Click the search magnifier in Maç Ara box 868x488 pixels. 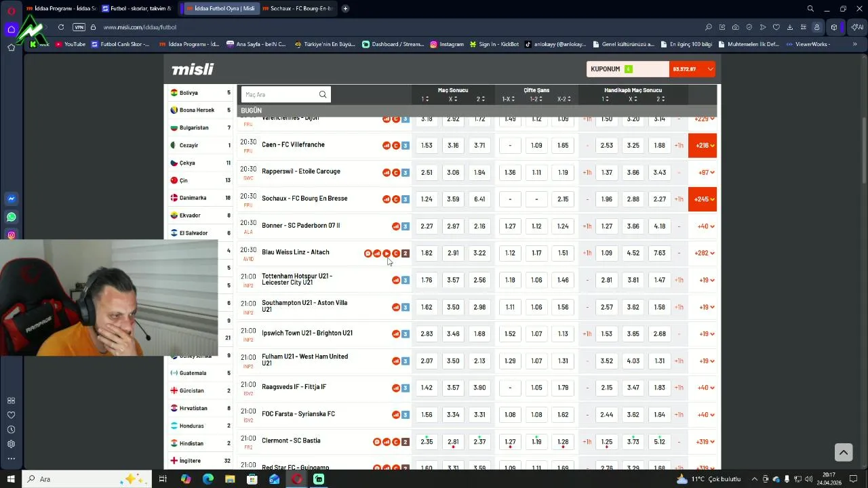[x=323, y=94]
